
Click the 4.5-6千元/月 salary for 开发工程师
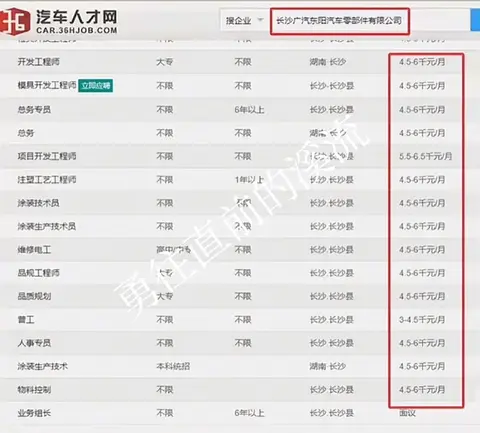click(422, 62)
